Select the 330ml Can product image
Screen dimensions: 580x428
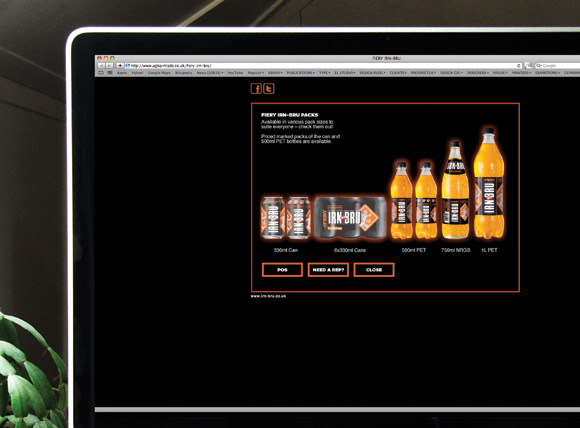click(286, 218)
